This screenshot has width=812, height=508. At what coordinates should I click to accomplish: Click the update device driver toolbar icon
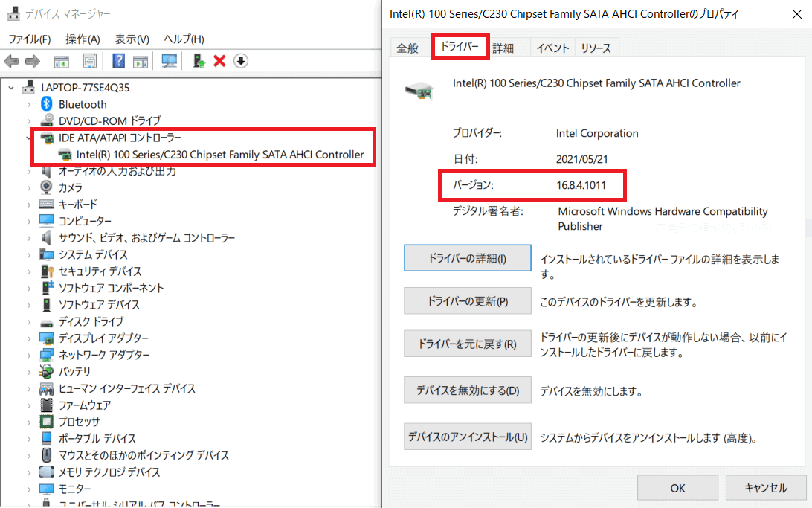coord(199,61)
